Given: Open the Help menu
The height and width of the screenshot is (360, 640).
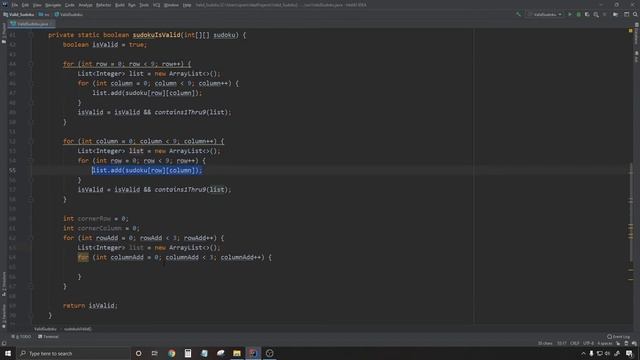Looking at the screenshot, I should click(x=187, y=5).
